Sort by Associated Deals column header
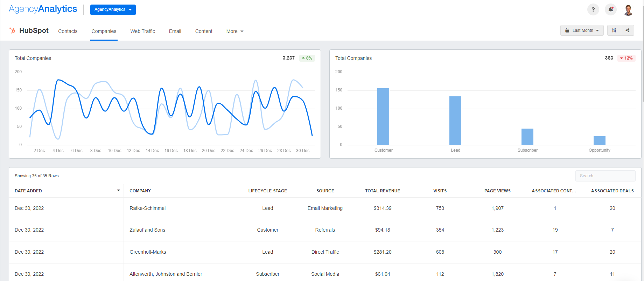This screenshot has width=644, height=281. pyautogui.click(x=612, y=191)
